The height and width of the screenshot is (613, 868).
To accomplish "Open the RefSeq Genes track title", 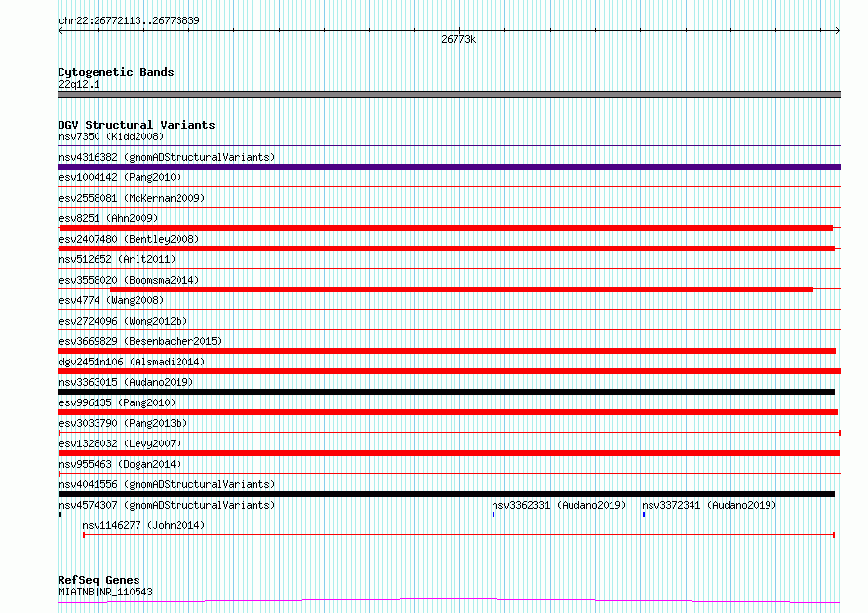I will [99, 580].
